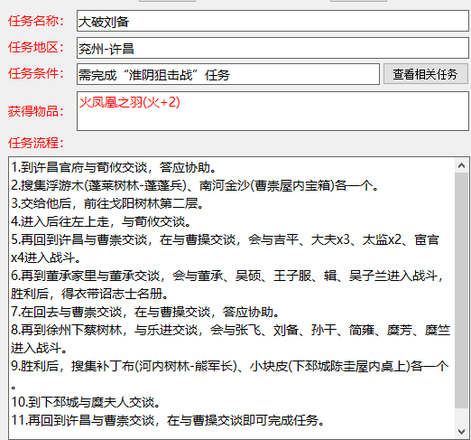Click the task flow scrollbar thumb
This screenshot has width=471, height=440.
pos(461,290)
